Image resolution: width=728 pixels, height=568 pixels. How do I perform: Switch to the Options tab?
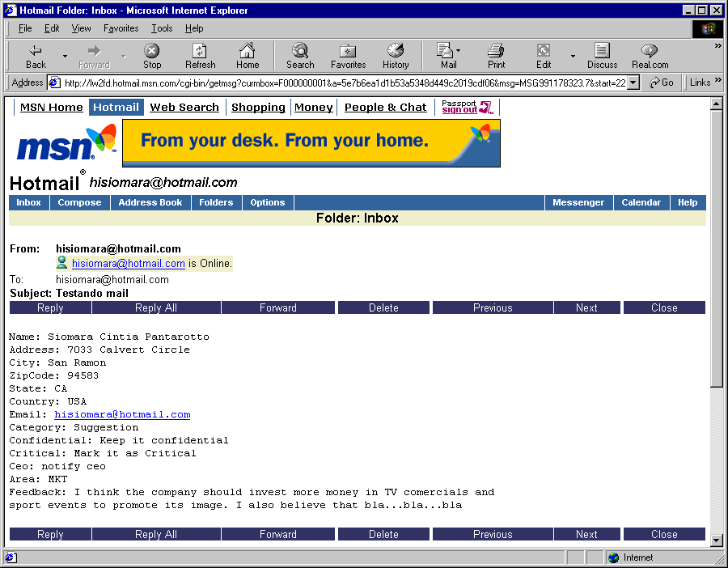[x=268, y=202]
